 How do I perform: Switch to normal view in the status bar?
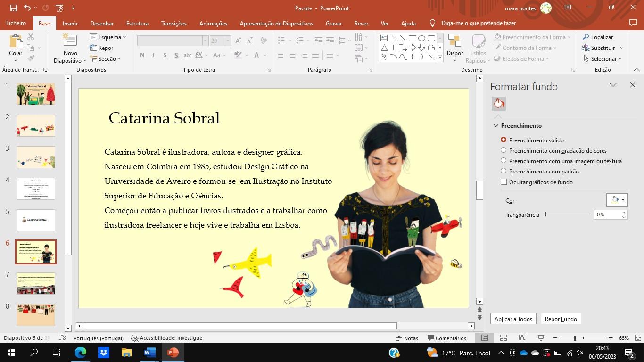(x=484, y=338)
